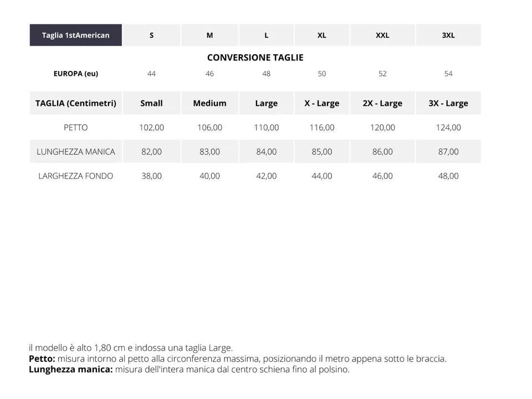Image resolution: width=532 pixels, height=399 pixels.
Task: Click the bold Lunghezza manica note text
Action: click(70, 370)
